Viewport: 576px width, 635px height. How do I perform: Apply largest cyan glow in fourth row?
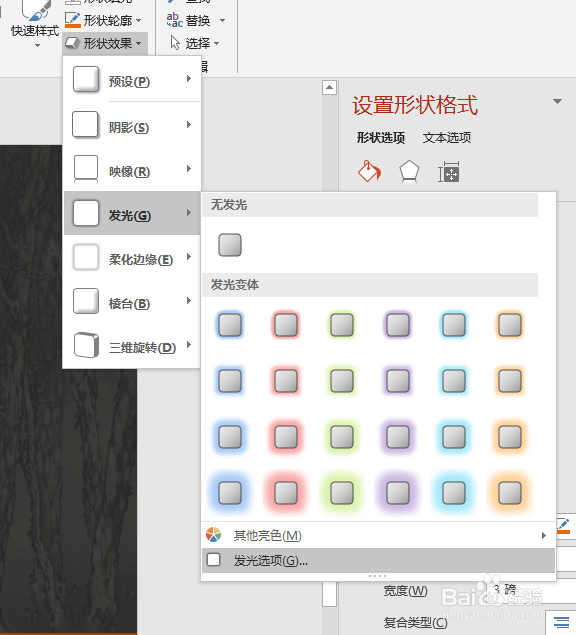454,492
